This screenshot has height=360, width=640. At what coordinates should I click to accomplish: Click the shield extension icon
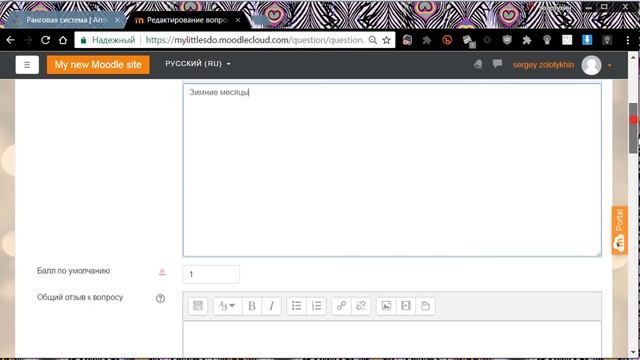[507, 40]
